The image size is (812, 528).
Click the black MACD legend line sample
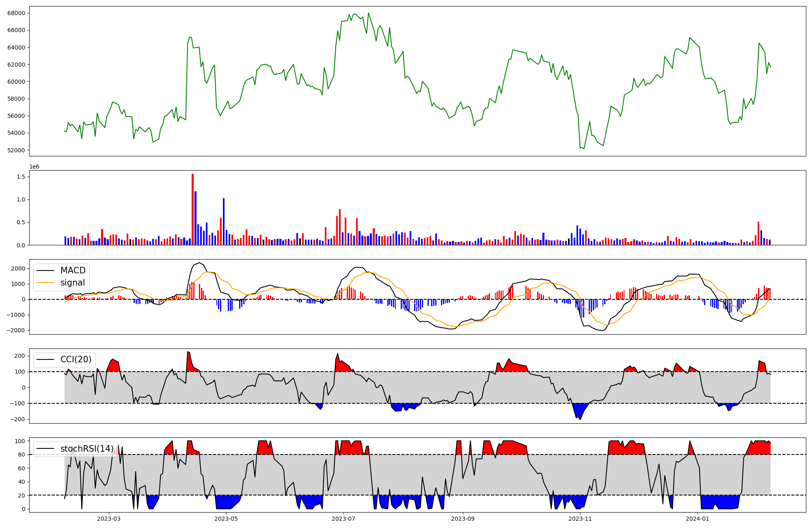[45, 270]
